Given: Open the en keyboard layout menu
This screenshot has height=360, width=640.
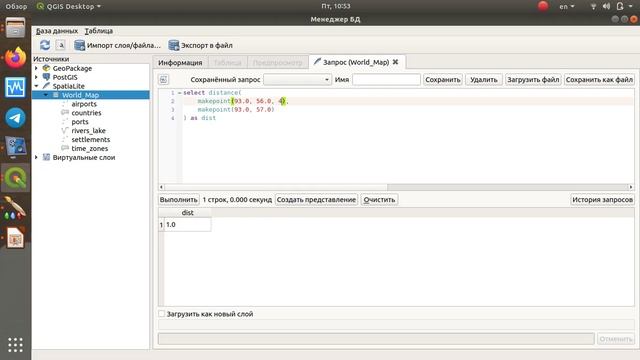Looking at the screenshot, I should (x=567, y=6).
